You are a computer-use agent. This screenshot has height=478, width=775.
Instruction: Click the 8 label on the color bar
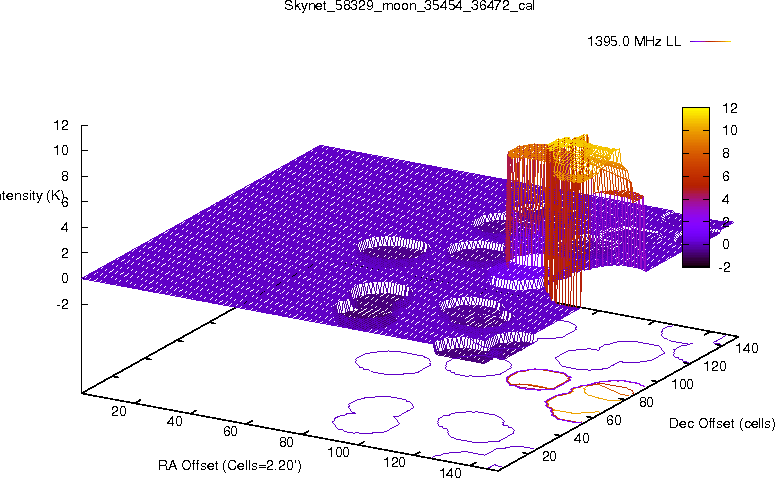726,153
